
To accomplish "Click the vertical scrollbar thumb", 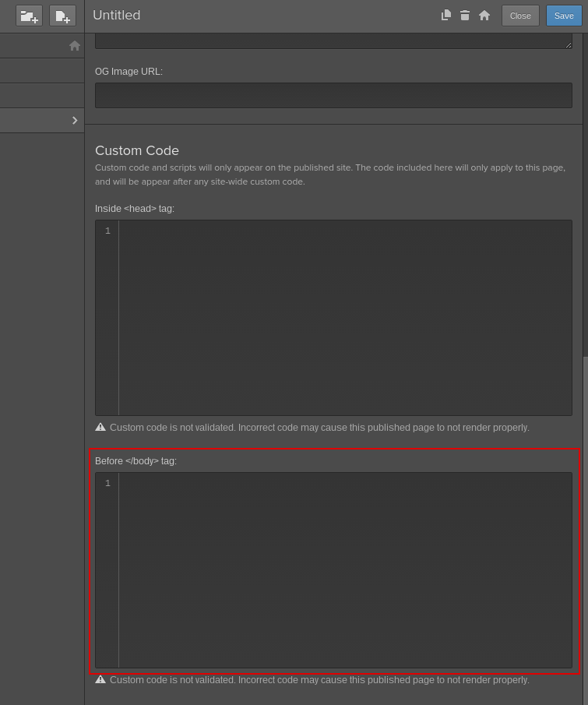I will coord(586,531).
